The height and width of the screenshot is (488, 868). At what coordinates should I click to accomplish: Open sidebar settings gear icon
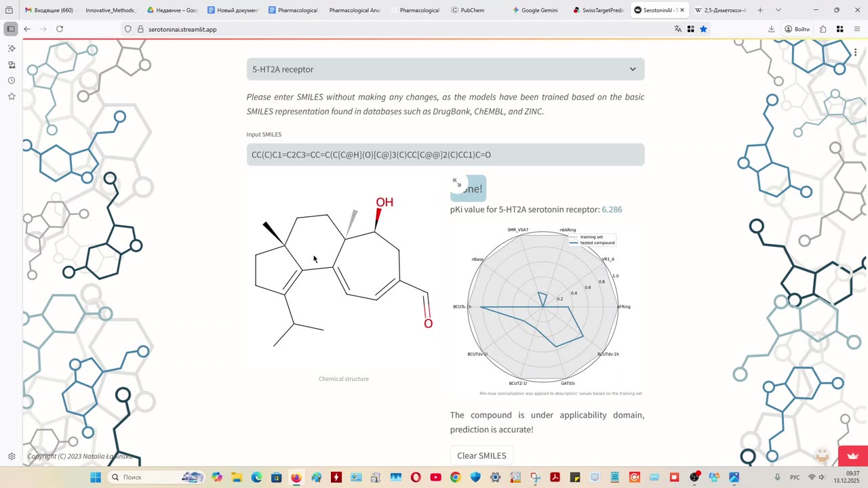click(12, 457)
